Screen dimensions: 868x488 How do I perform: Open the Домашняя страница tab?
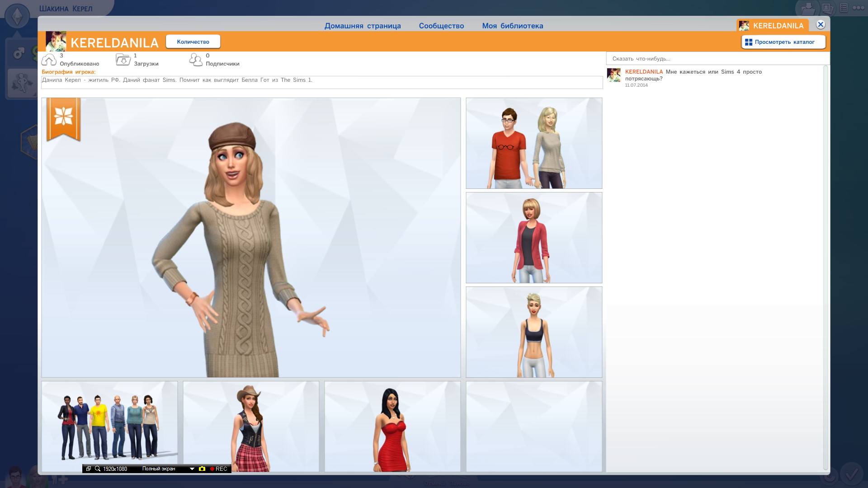click(x=362, y=26)
